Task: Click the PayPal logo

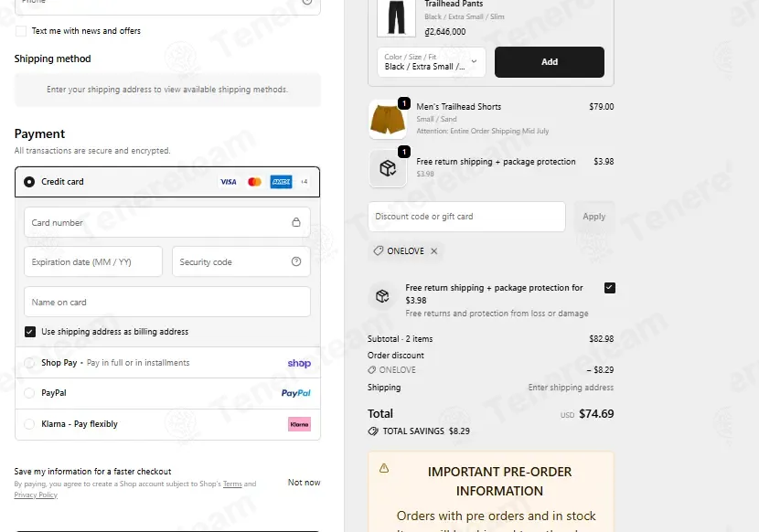Action: pos(295,393)
